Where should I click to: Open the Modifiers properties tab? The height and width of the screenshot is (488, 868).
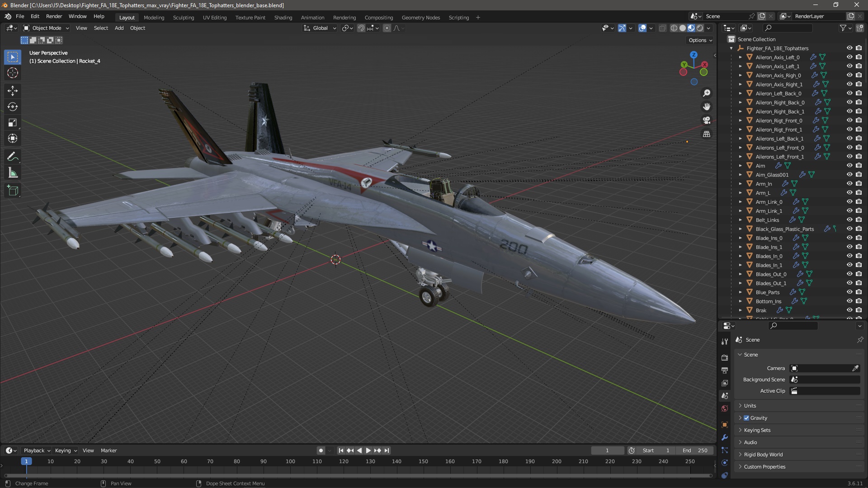[725, 437]
